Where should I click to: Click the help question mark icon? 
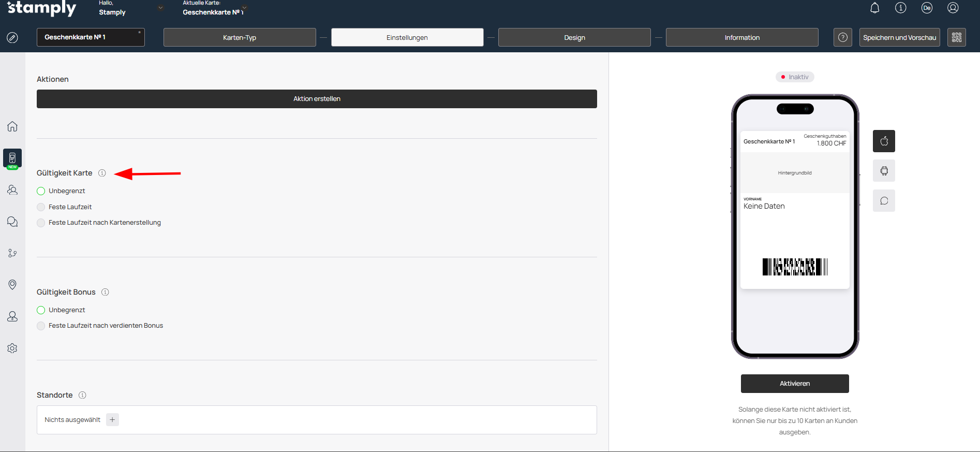[x=842, y=37]
